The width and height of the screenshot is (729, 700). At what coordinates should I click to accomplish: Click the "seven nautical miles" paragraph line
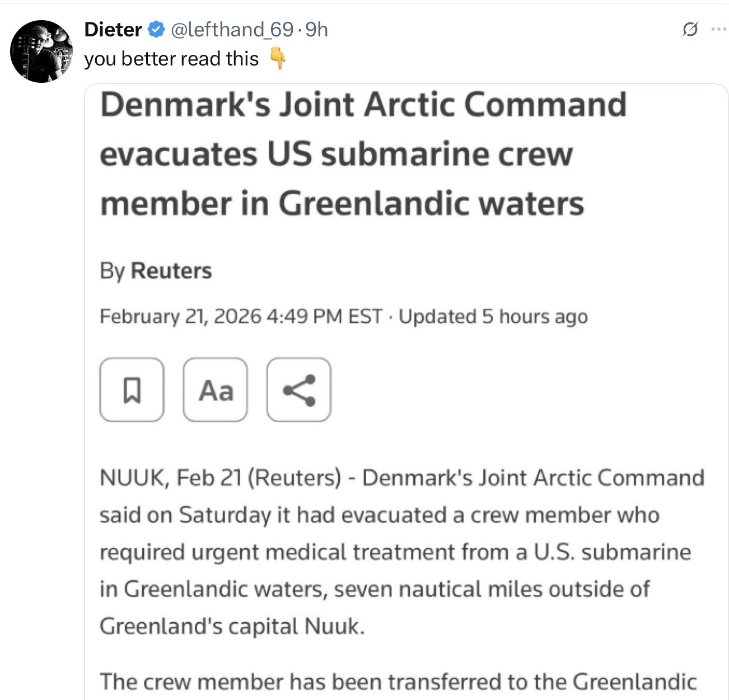click(374, 589)
